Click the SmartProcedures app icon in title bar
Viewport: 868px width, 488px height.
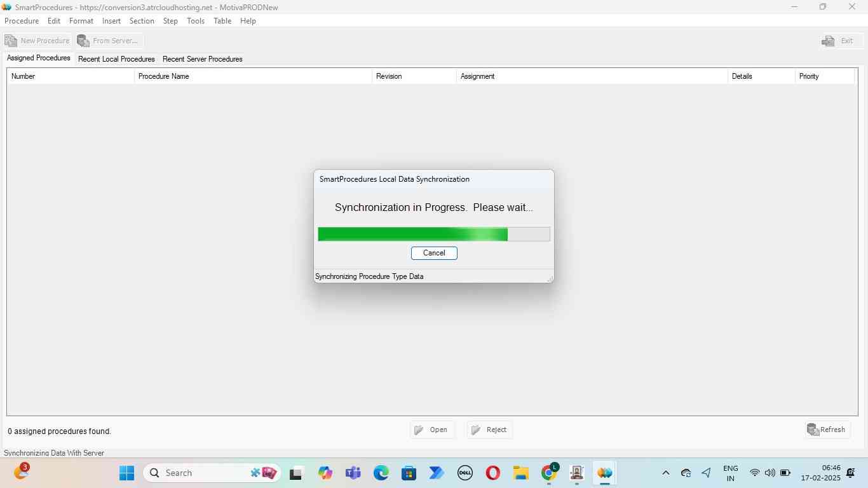(7, 7)
